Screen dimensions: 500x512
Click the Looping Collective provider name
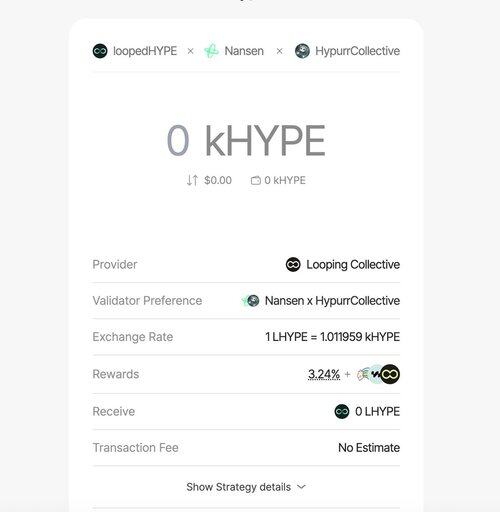point(353,265)
